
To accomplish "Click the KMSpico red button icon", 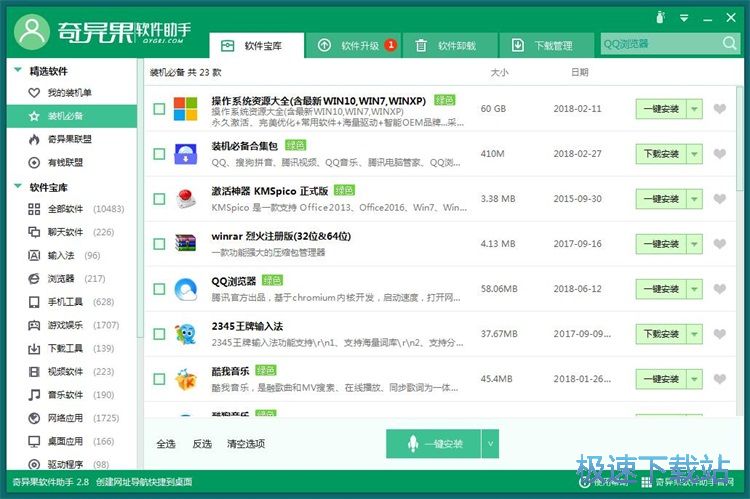I will click(x=186, y=199).
